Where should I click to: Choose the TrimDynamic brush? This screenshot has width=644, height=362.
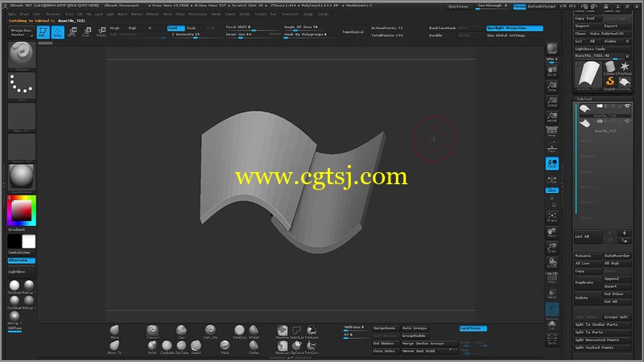tap(239, 331)
